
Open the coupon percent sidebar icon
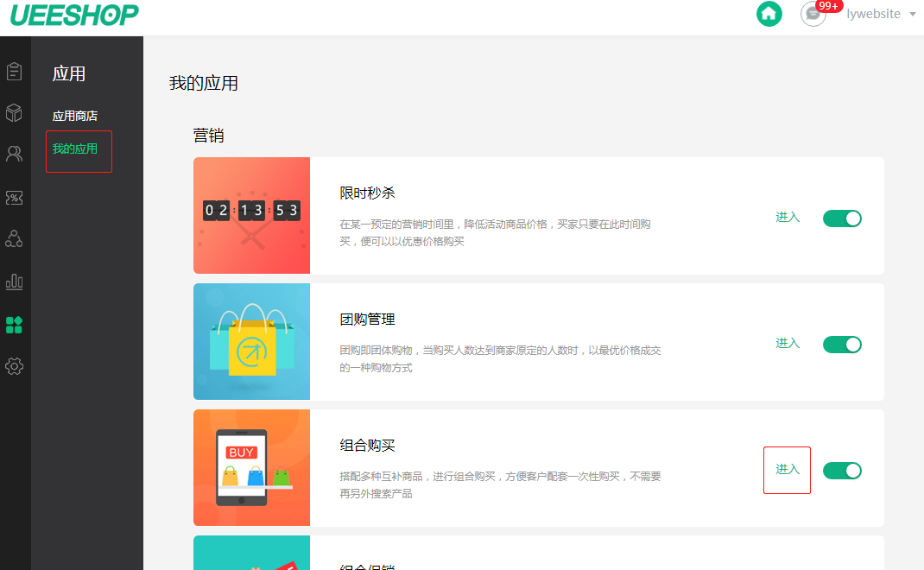tap(14, 198)
